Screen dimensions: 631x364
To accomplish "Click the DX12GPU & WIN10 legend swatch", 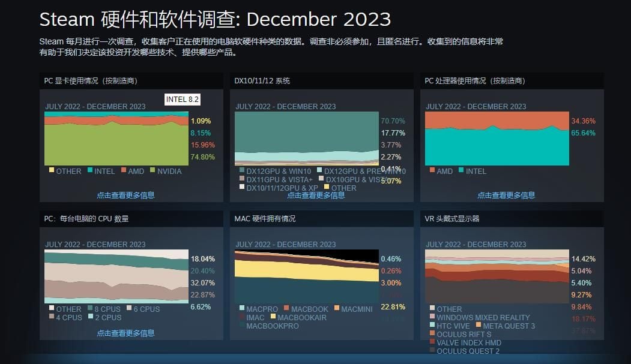I will coord(242,170).
